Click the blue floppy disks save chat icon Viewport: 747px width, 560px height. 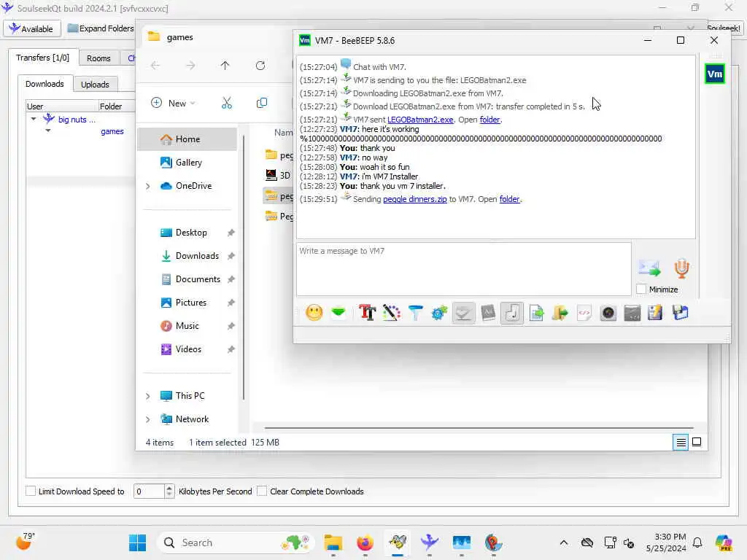point(681,313)
